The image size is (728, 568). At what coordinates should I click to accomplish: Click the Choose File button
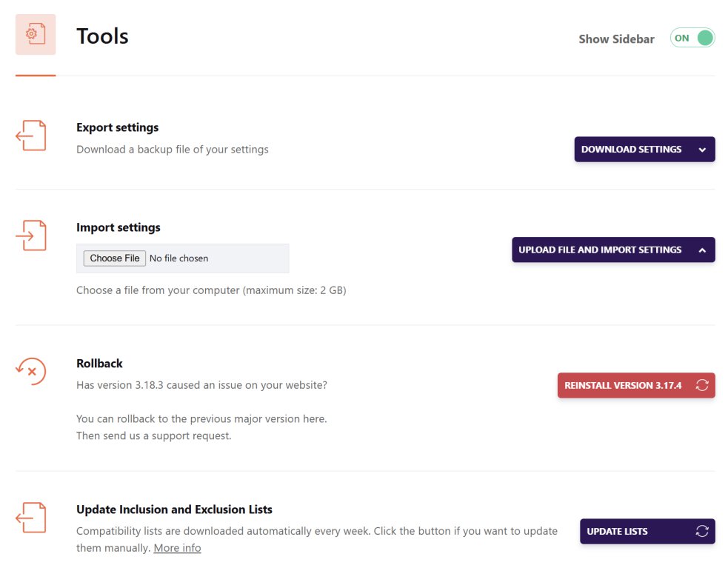[115, 258]
